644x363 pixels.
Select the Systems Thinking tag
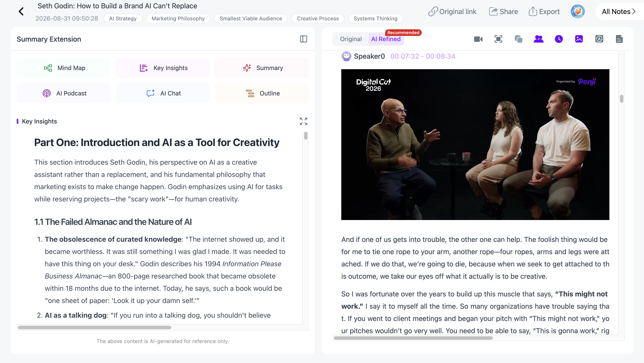coord(375,18)
